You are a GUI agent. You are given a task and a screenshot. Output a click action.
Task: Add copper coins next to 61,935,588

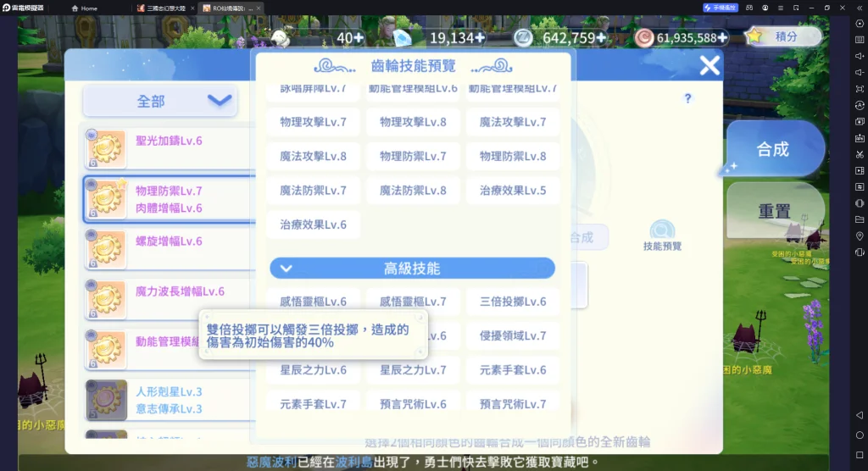pyautogui.click(x=722, y=37)
